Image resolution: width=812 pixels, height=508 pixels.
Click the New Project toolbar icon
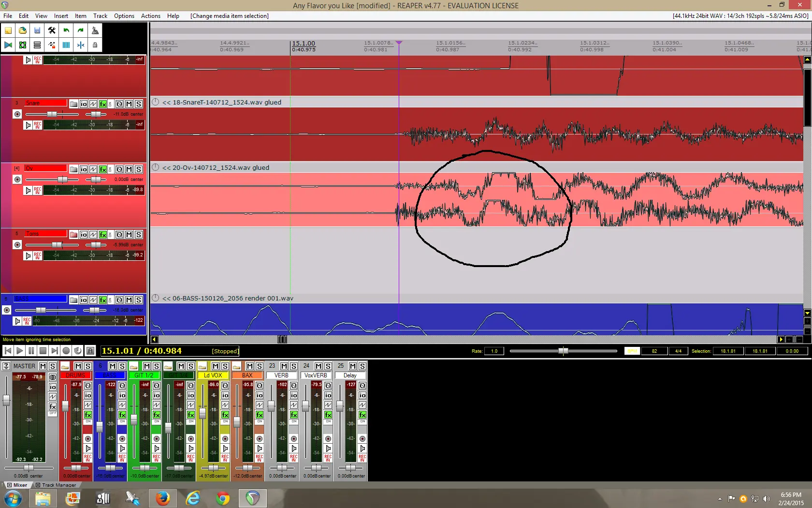click(x=8, y=30)
